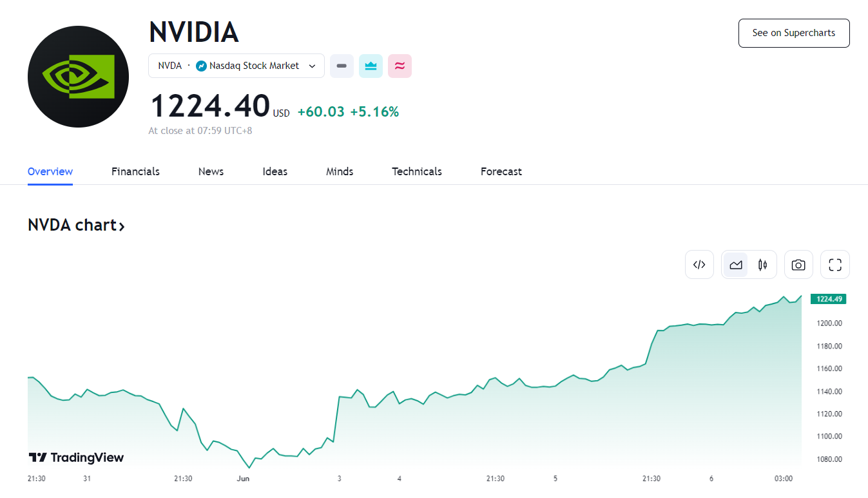Switch to candlestick chart view
868x498 pixels.
tap(763, 264)
